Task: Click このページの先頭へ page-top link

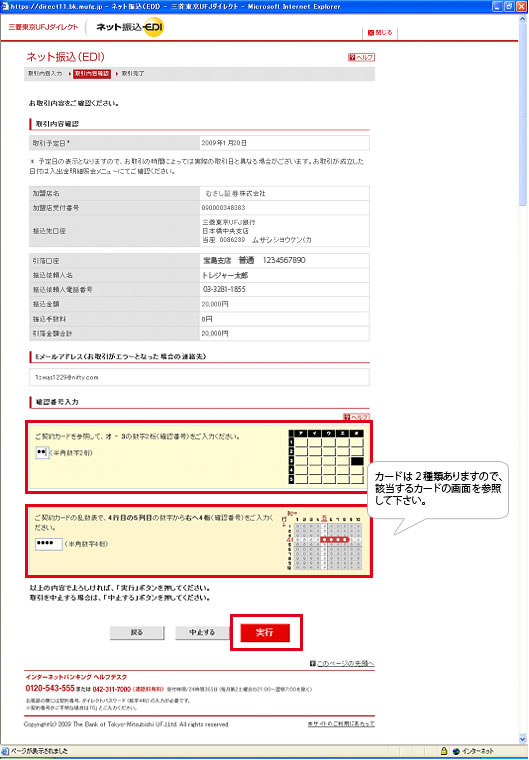Action: 342,663
